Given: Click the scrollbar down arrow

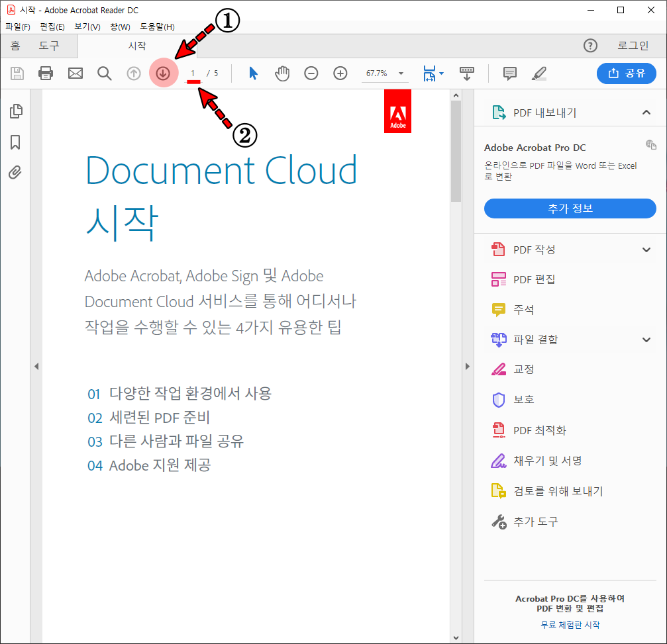Looking at the screenshot, I should click(x=456, y=637).
